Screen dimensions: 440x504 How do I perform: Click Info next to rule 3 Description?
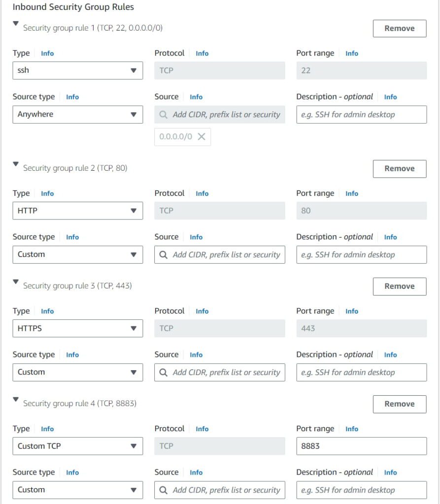point(390,354)
